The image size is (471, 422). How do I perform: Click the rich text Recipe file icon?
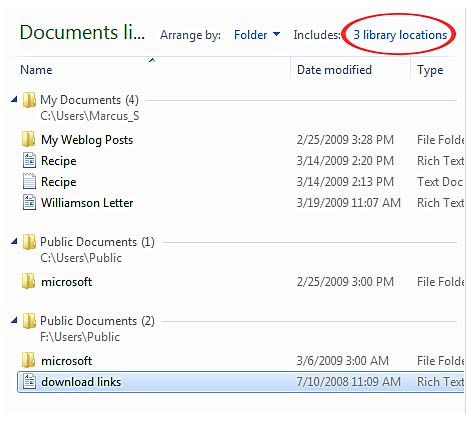click(x=29, y=160)
